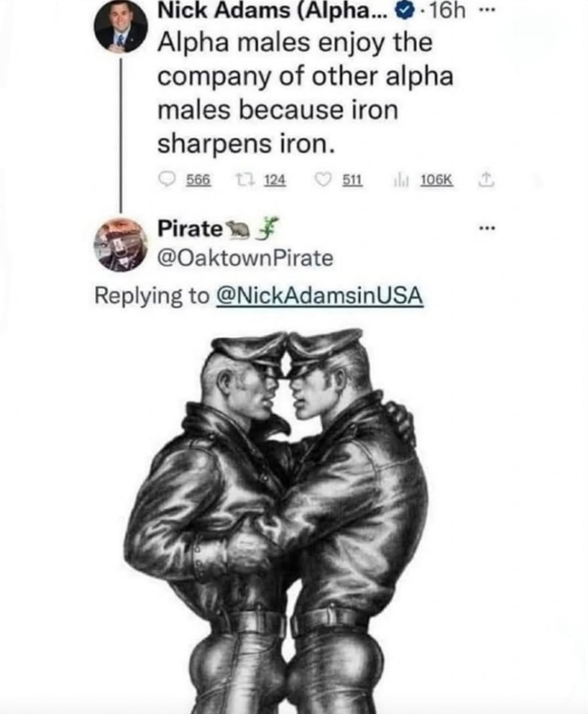Image resolution: width=588 pixels, height=714 pixels.
Task: Click the share upload icon
Action: coord(486,180)
